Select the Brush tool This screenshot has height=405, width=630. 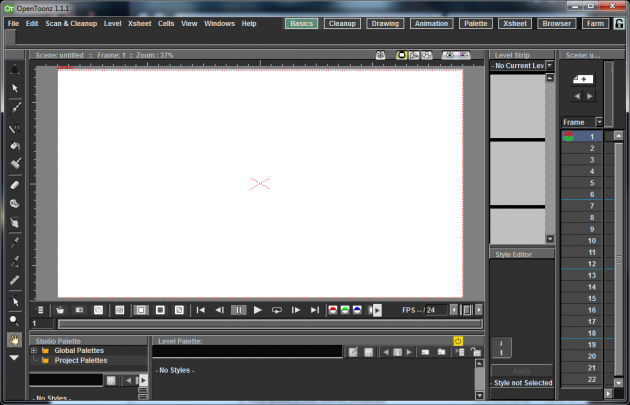(14, 106)
